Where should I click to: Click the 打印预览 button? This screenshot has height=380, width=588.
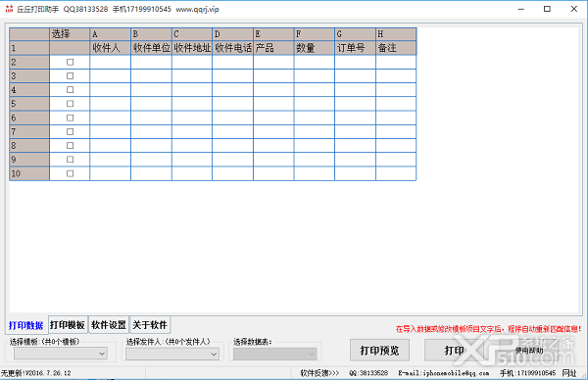click(379, 350)
